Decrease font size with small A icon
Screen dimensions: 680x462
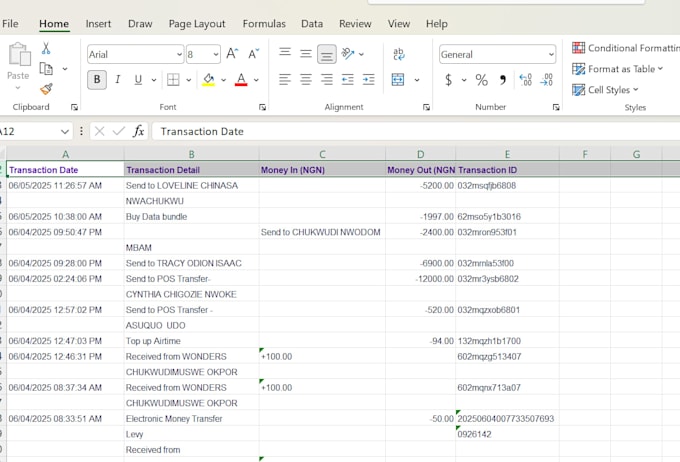[254, 54]
